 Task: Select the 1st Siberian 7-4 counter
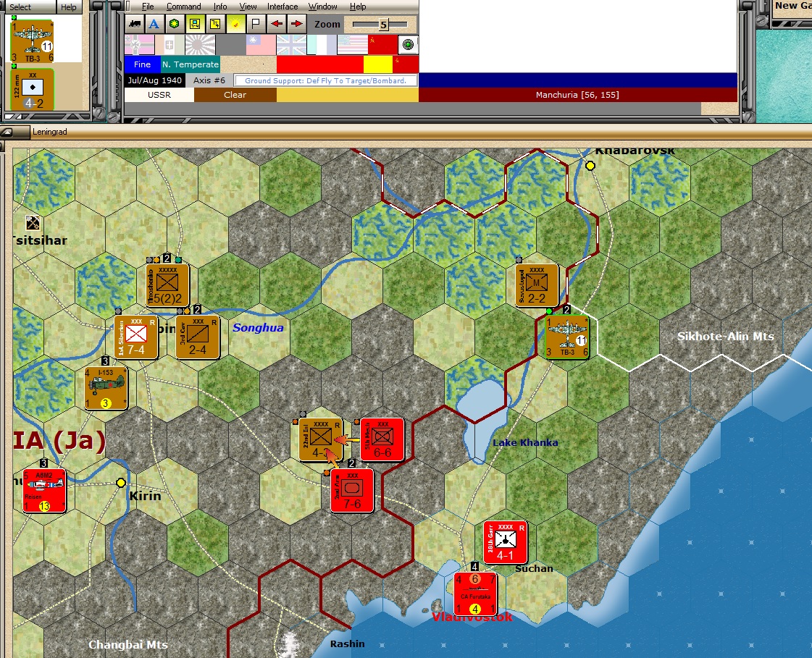136,337
